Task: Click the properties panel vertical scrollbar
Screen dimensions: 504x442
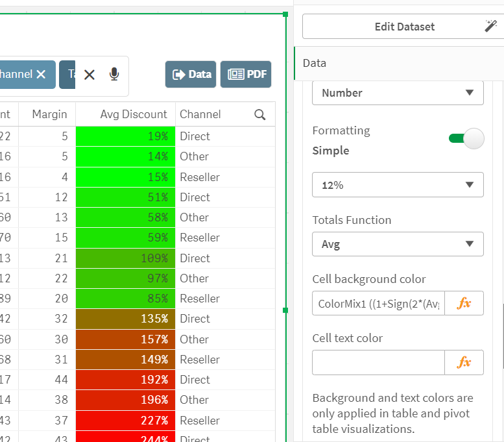Action: pos(503,336)
